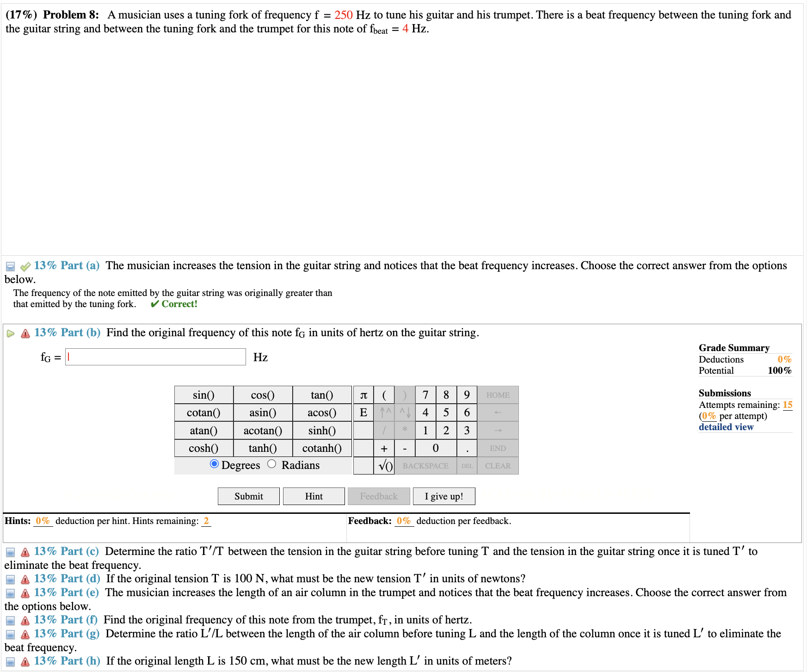
Task: Insert π from the math keypad
Action: (363, 395)
